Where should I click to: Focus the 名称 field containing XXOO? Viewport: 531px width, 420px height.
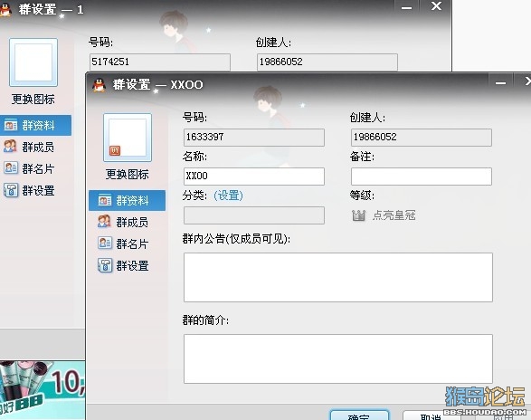[x=254, y=177]
